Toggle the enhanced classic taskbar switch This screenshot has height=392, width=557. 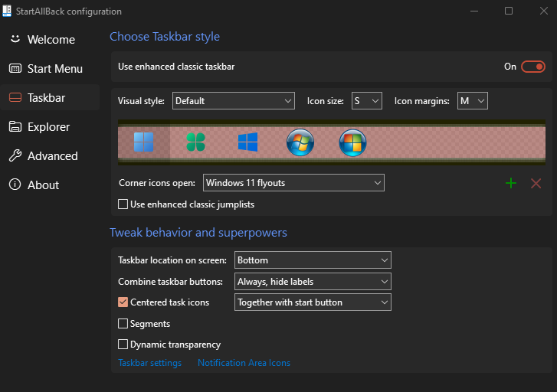[x=532, y=67]
